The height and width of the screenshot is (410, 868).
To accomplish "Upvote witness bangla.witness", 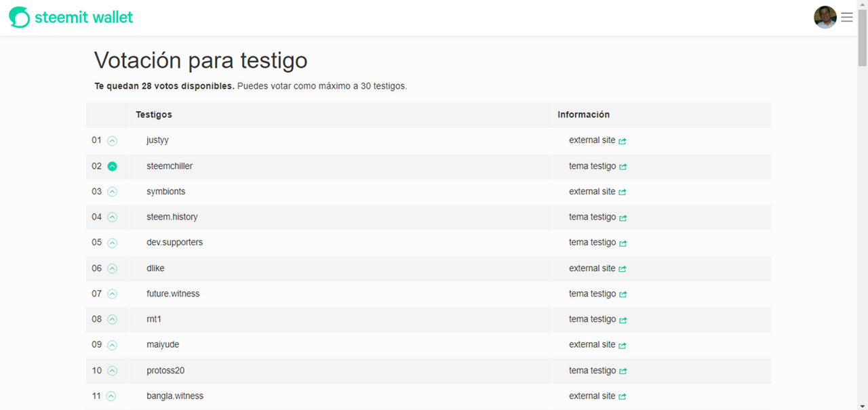I will [x=111, y=396].
